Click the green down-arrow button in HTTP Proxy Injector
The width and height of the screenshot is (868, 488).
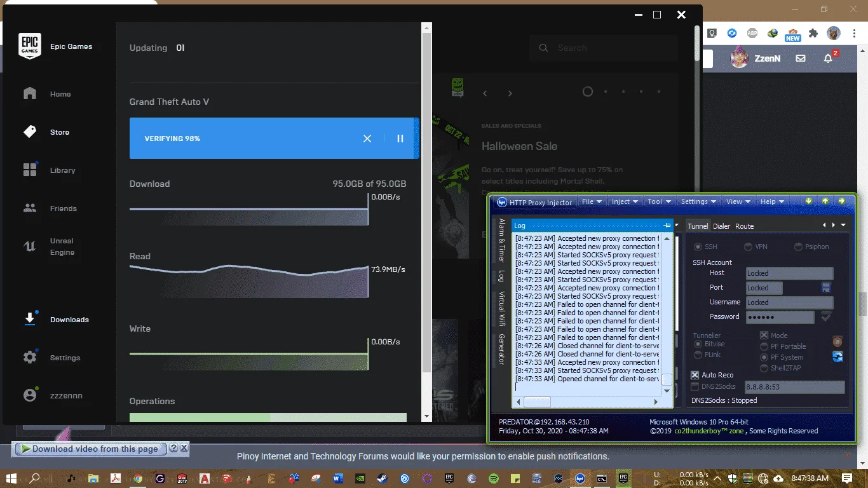point(808,201)
